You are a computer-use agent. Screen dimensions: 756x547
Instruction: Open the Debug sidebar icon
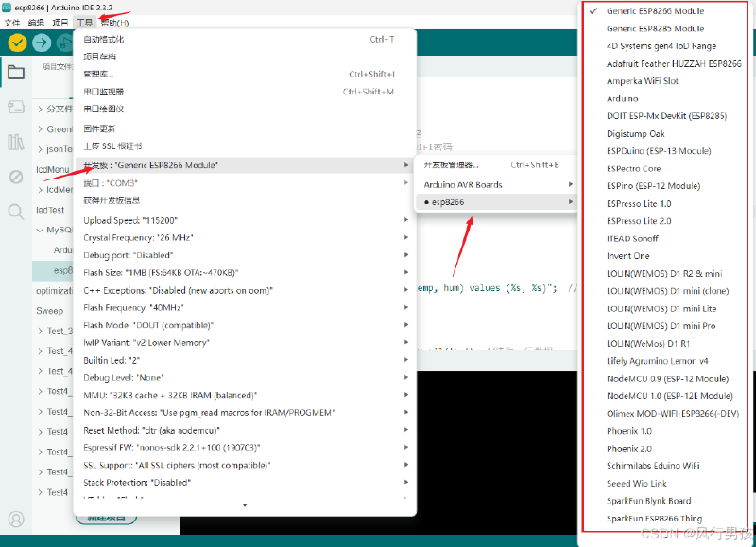(x=16, y=177)
